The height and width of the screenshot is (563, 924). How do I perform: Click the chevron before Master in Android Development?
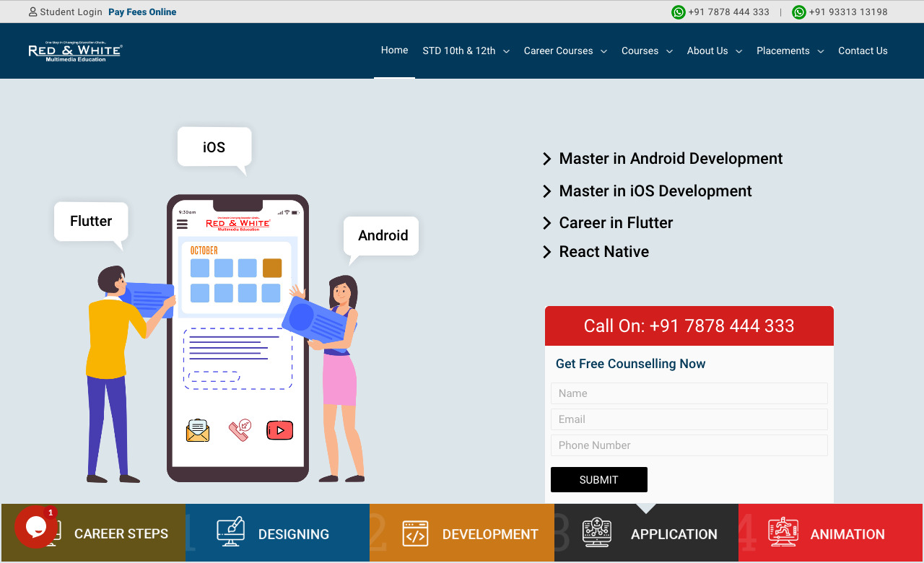point(547,159)
